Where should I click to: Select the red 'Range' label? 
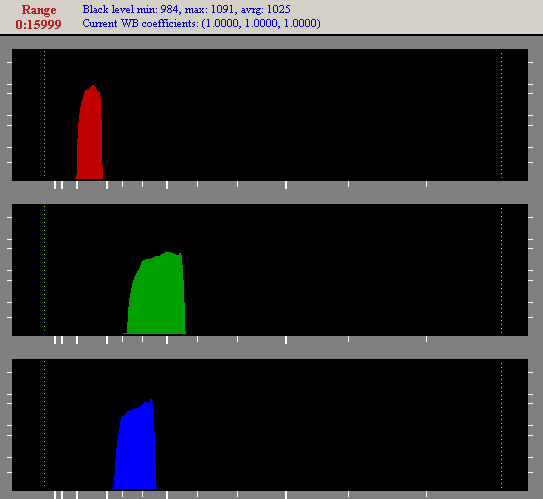(x=39, y=10)
